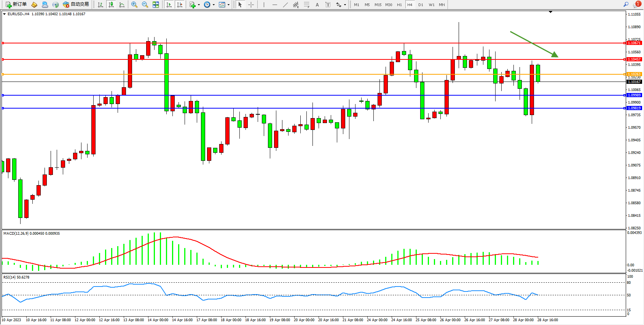Toggle the chart auto-scroll button
Viewport: 644px width, 325px height.
tap(169, 5)
